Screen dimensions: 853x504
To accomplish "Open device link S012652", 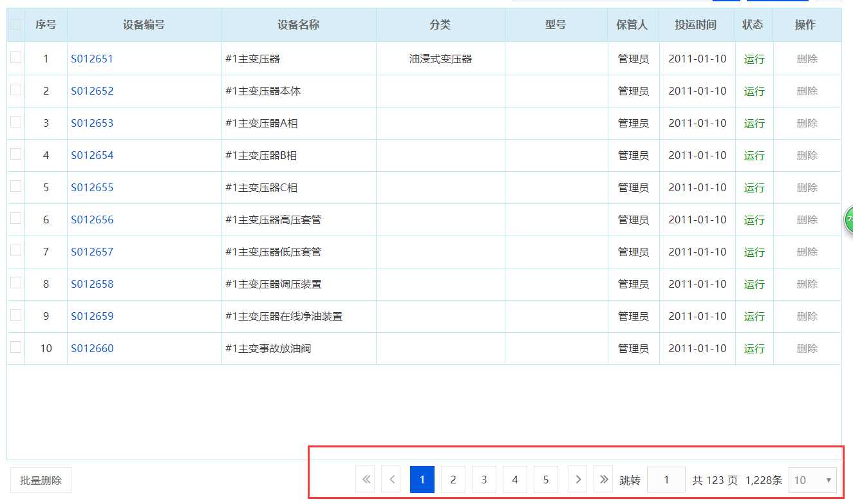I will point(92,91).
